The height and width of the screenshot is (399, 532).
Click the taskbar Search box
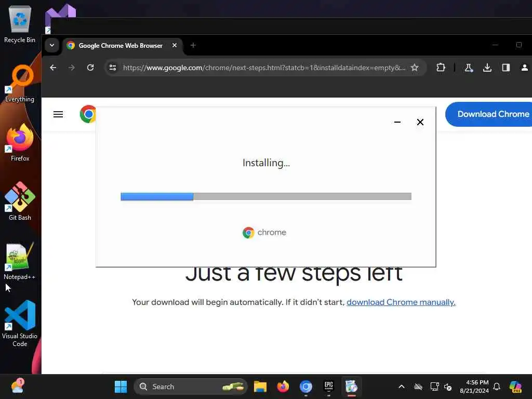coord(191,387)
